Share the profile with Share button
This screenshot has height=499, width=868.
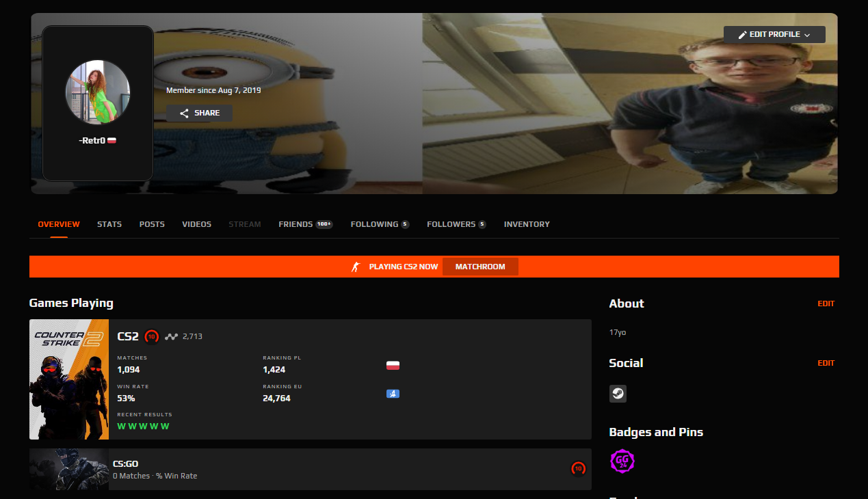[199, 113]
